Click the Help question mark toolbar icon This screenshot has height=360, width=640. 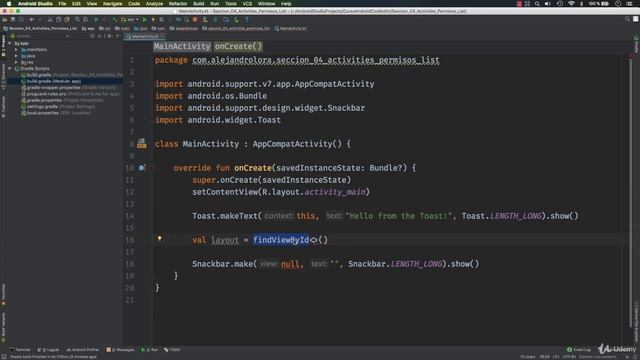click(247, 19)
